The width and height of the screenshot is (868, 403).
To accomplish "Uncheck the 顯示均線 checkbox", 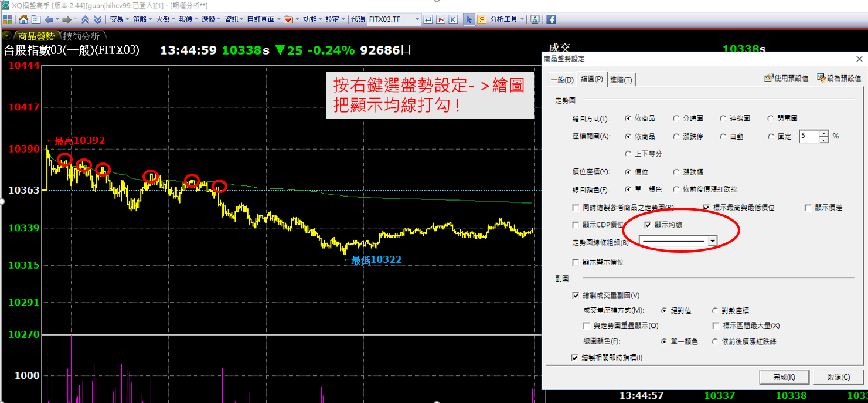I will click(x=648, y=225).
